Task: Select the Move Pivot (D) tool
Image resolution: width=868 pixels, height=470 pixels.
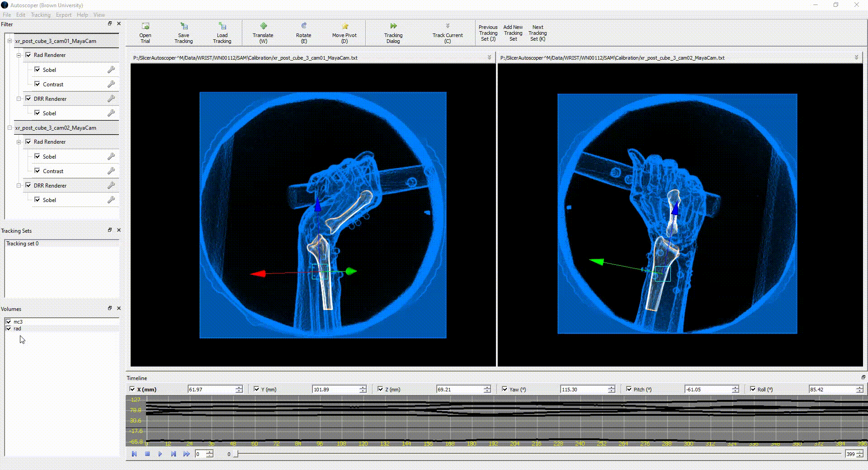Action: 344,33
